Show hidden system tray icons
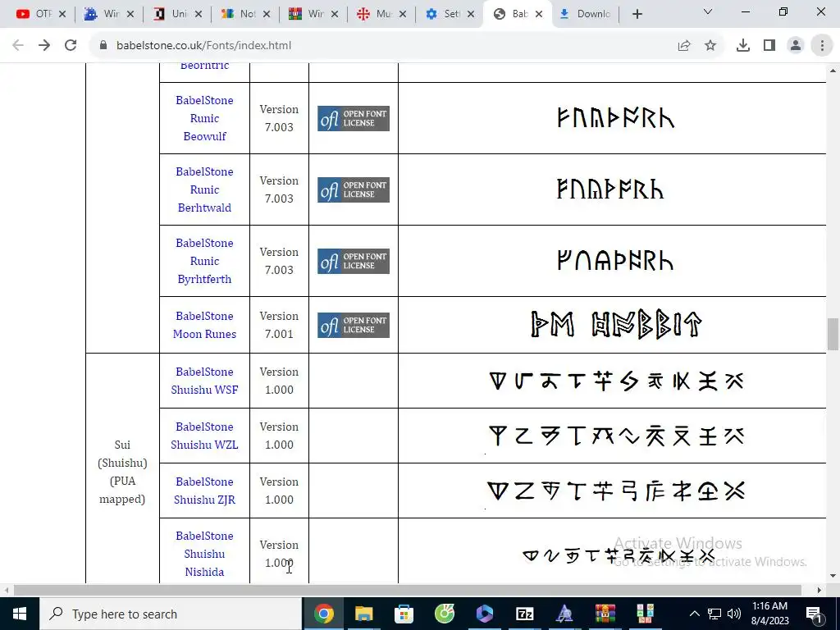 [x=694, y=614]
